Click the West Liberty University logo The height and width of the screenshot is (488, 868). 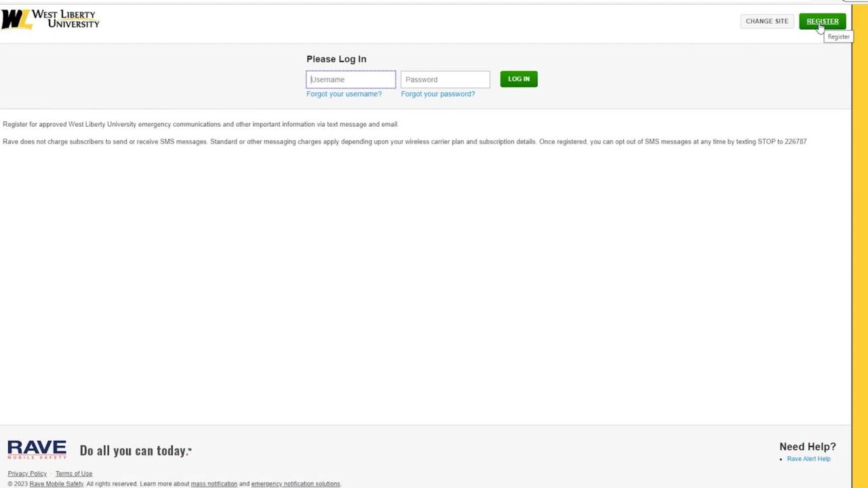50,19
